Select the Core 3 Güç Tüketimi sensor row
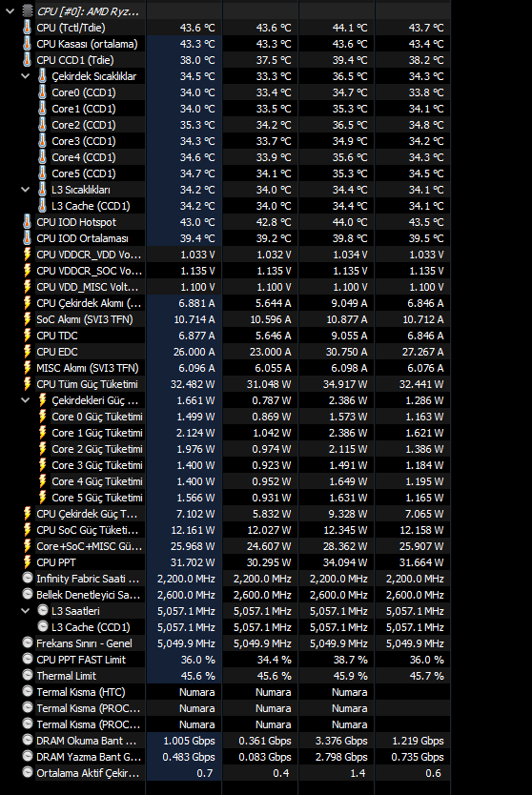Viewport: 532px width, 795px height. [x=235, y=465]
